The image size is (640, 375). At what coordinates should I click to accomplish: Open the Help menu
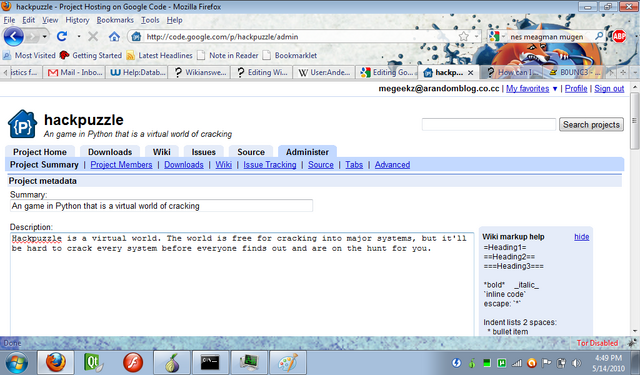coord(174,20)
